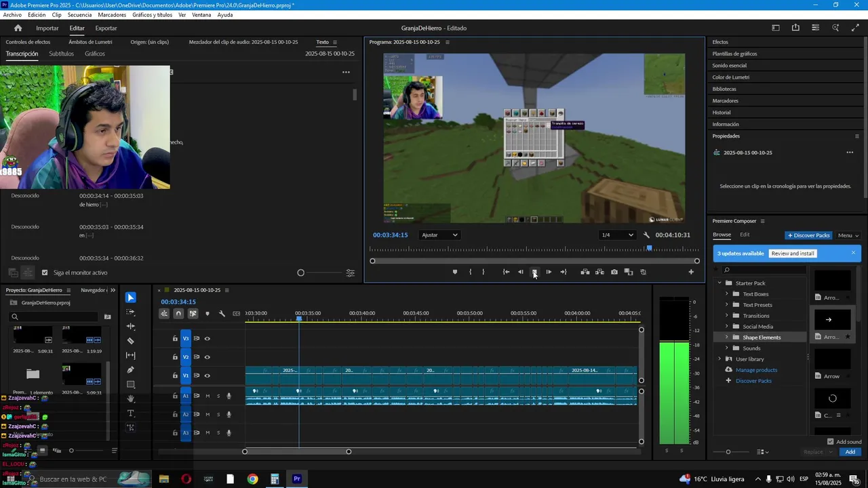Expand Text Boxes folder

(x=727, y=294)
